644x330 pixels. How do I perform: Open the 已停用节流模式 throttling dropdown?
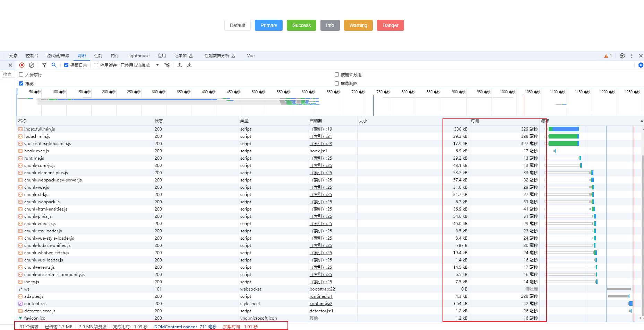(140, 65)
